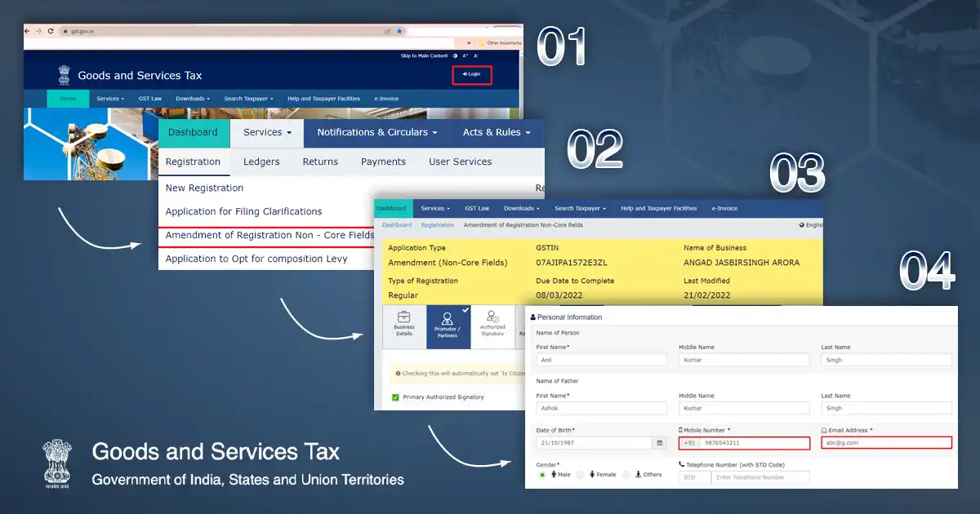Screen dimensions: 980x514
Task: Open the Date of Birth calendar picker
Action: click(x=659, y=441)
